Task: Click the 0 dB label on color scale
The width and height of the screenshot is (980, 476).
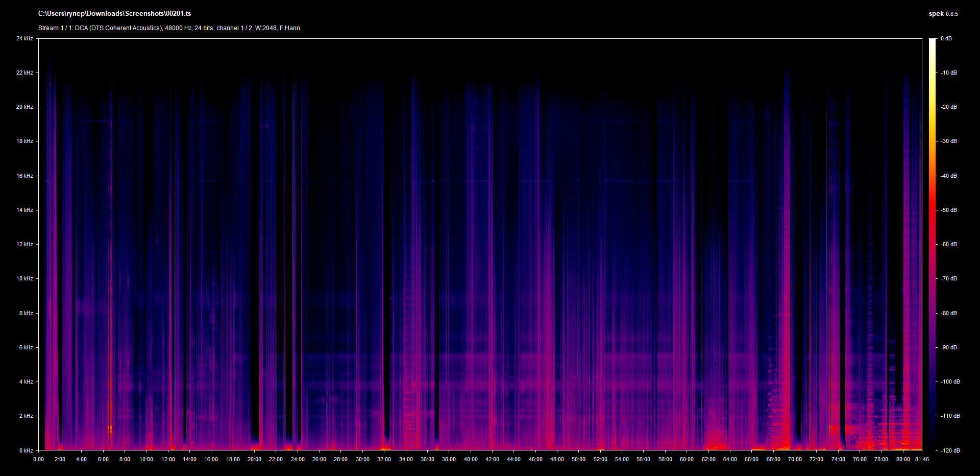Action: point(946,39)
